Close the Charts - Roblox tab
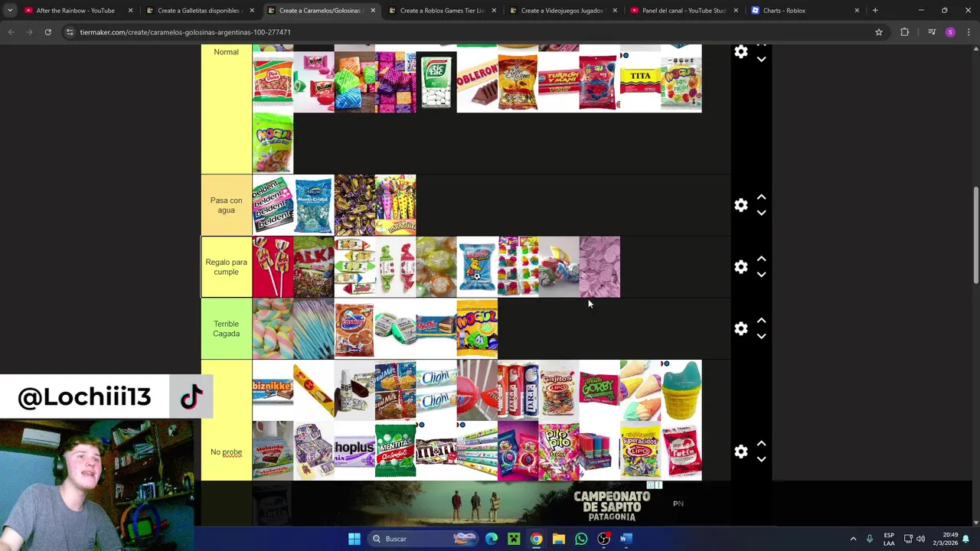Viewport: 980px width, 551px height. coord(857,11)
